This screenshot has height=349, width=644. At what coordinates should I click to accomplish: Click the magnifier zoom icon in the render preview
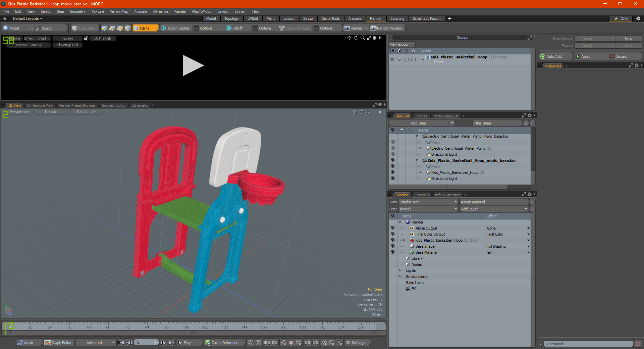tap(363, 38)
